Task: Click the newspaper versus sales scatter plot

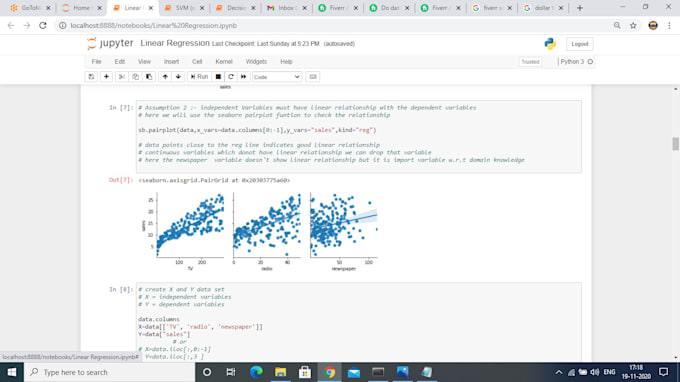Action: (343, 225)
